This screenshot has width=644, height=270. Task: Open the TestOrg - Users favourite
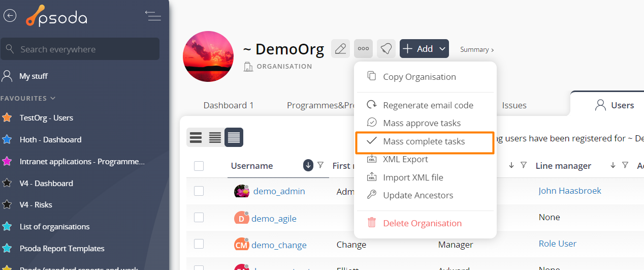point(46,117)
